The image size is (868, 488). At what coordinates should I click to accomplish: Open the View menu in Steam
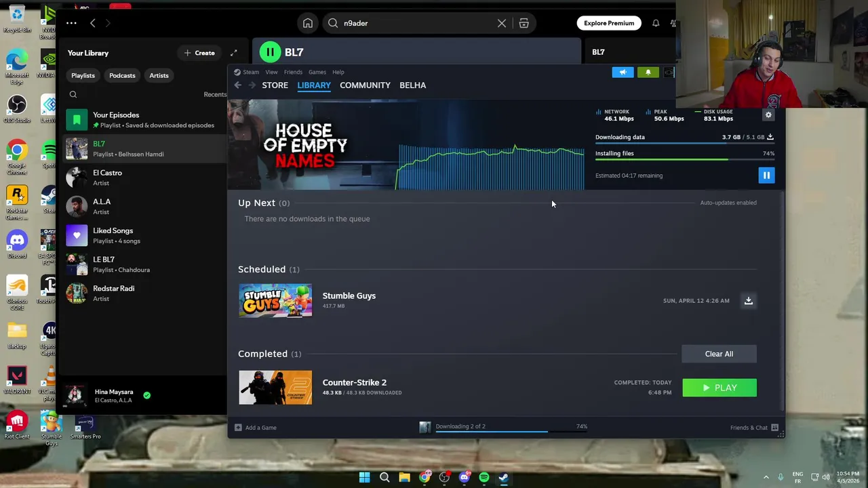(271, 72)
